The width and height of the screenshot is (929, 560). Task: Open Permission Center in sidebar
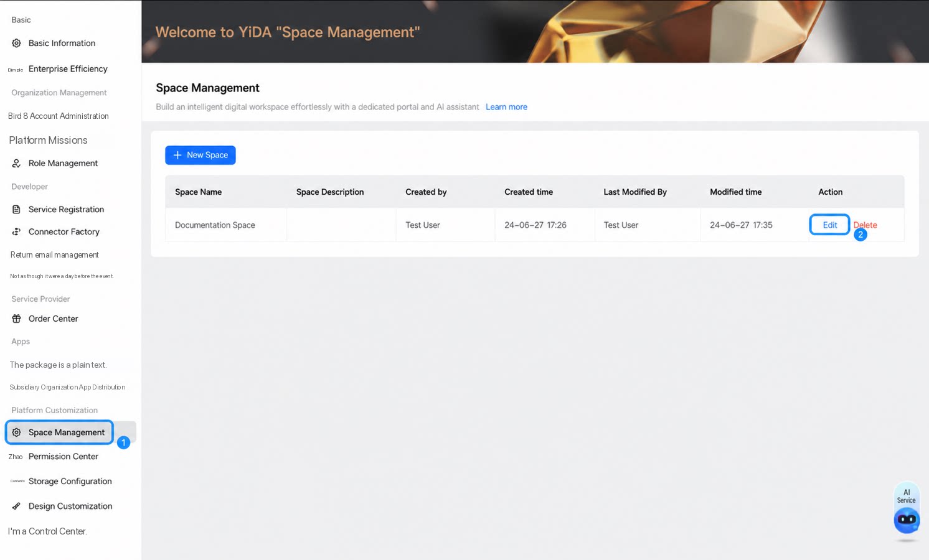pyautogui.click(x=64, y=457)
